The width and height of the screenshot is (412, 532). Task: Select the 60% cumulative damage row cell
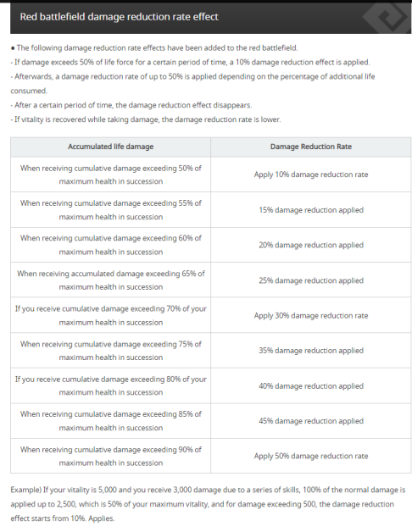[x=111, y=245]
